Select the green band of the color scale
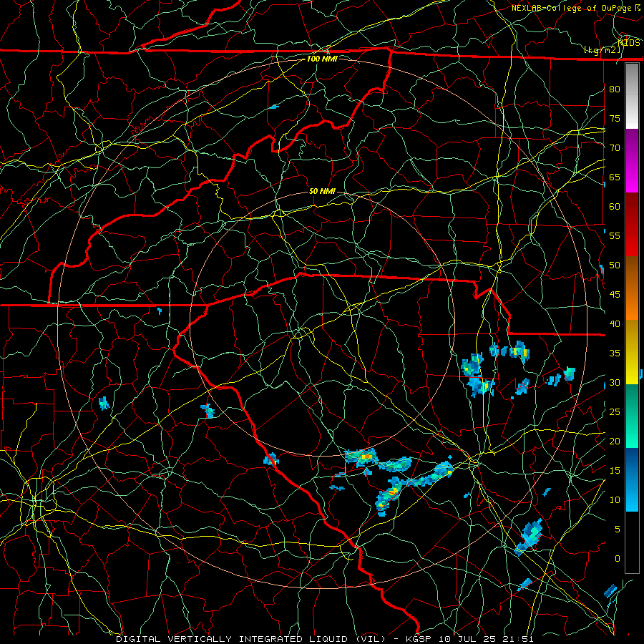 pyautogui.click(x=632, y=416)
